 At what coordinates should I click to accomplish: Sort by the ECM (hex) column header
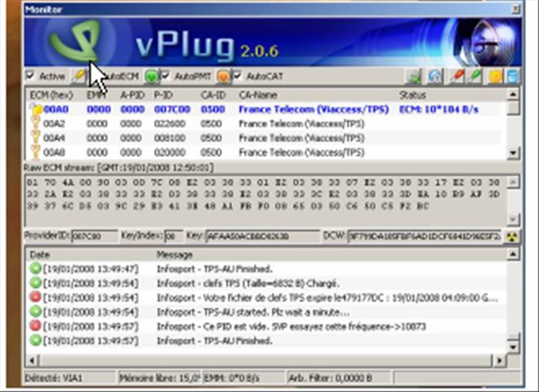[52, 95]
